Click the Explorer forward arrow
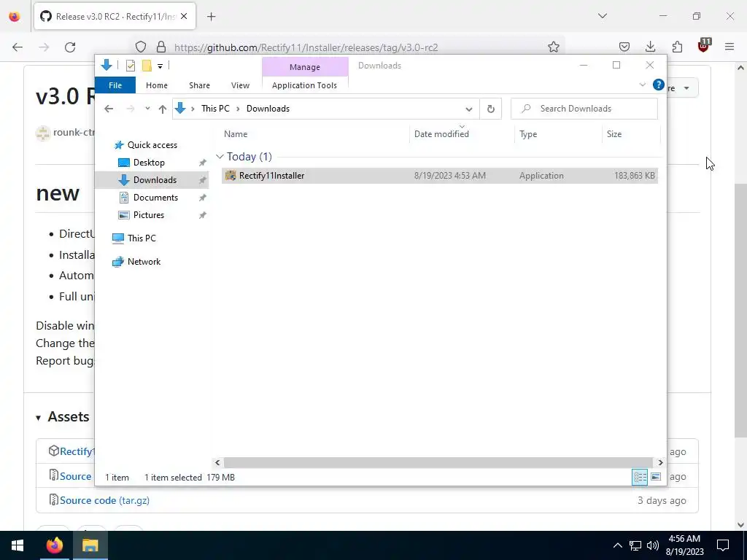 [x=130, y=109]
